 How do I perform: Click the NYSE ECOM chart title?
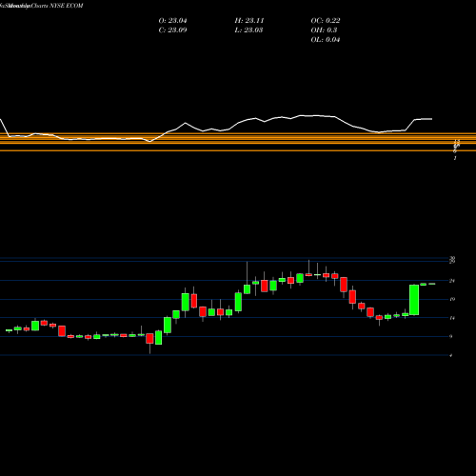coord(41,6)
